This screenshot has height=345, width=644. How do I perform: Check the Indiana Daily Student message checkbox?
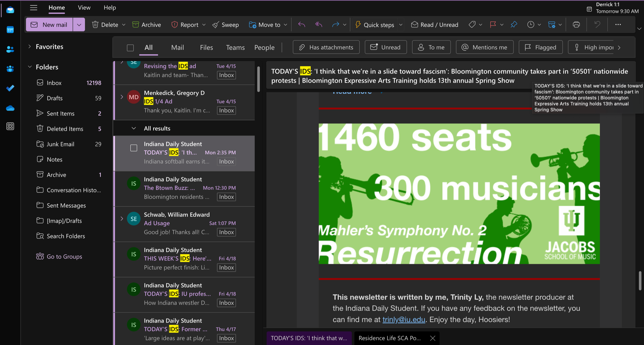click(134, 148)
